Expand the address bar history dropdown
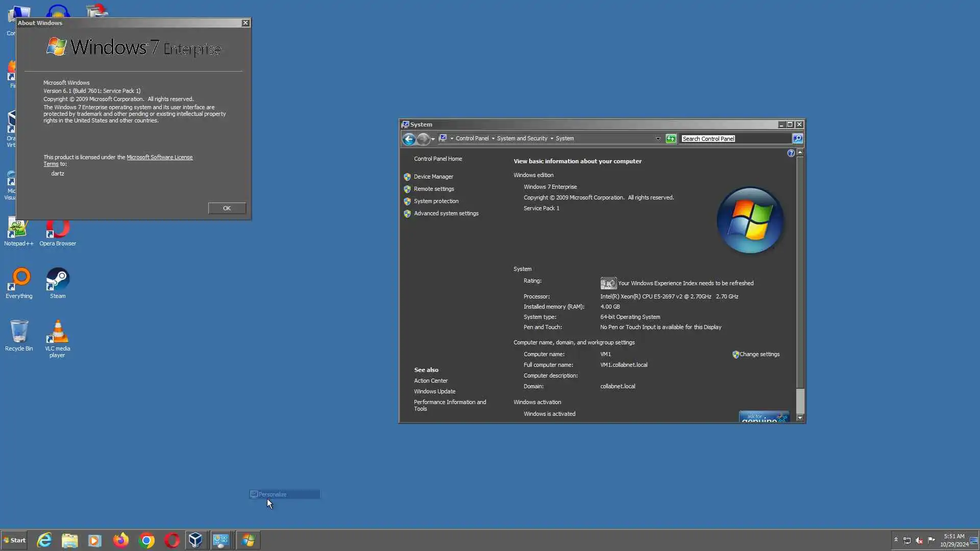980x551 pixels. [x=658, y=139]
